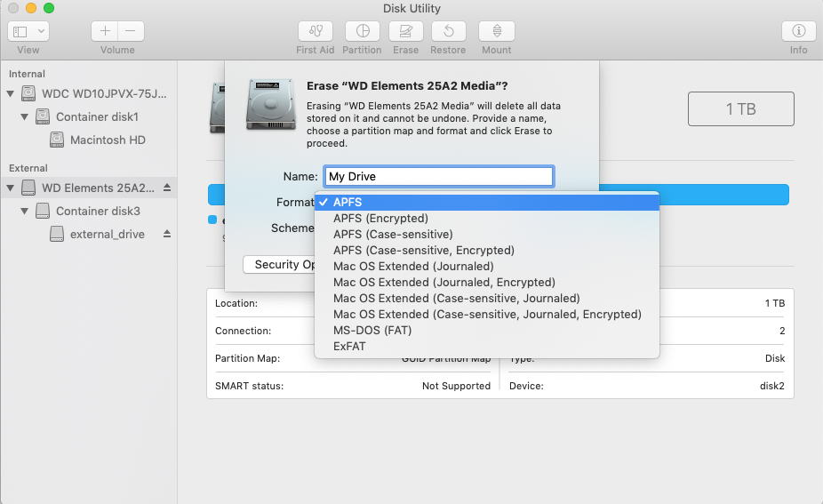Click the Internal section header
823x504 pixels.
point(27,74)
